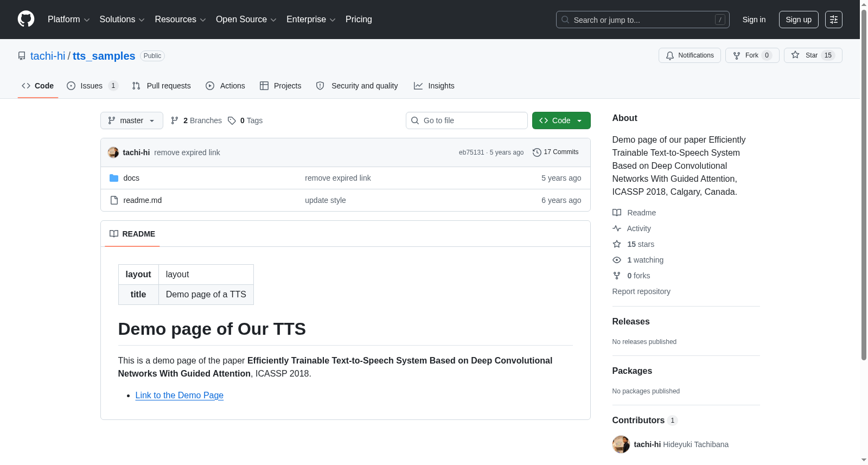Open the docs folder
Screen dimensions: 868x465
(131, 178)
